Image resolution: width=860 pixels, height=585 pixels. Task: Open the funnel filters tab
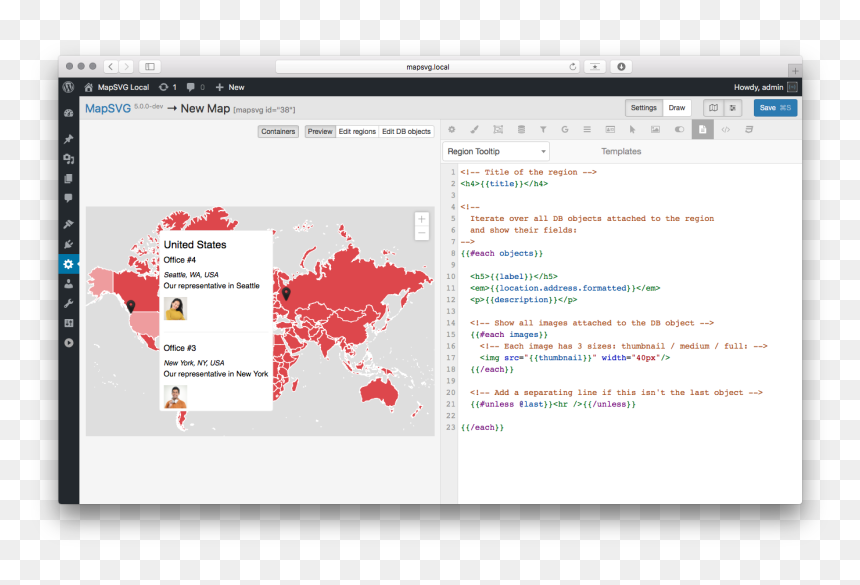click(x=543, y=130)
